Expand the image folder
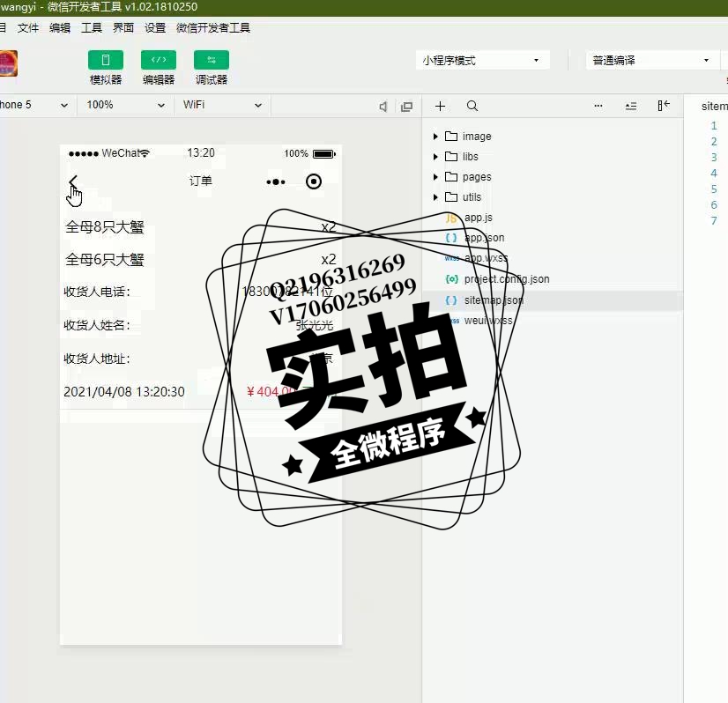 click(435, 137)
